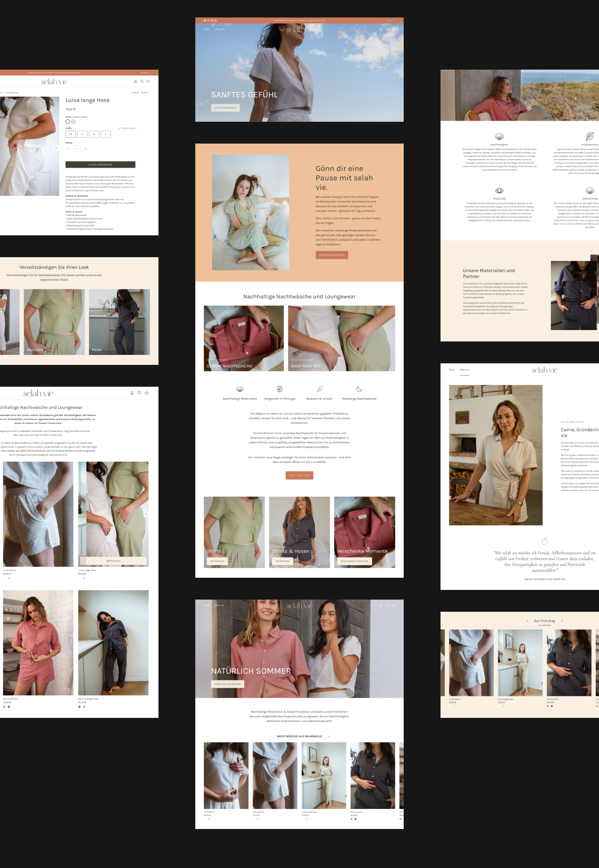The image size is (599, 868).
Task: Choose size L option
Action: pos(106,134)
